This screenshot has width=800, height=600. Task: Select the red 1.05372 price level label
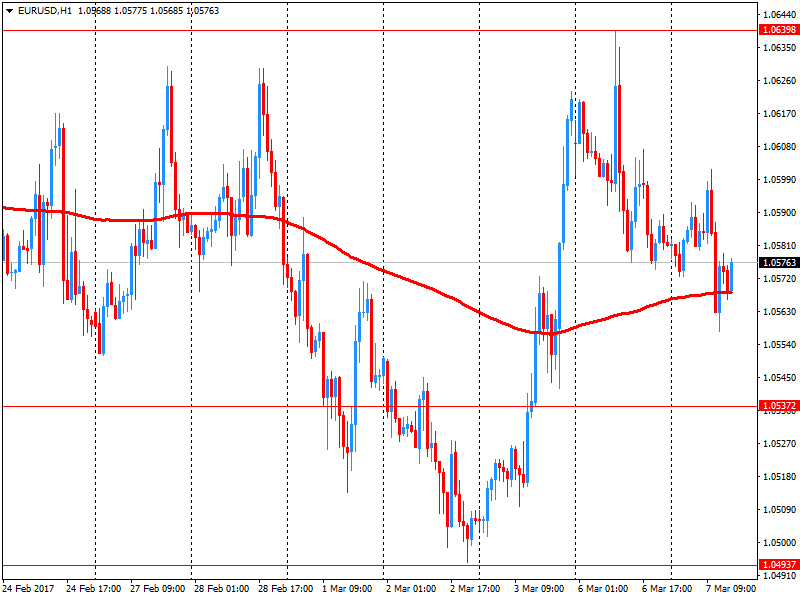779,406
